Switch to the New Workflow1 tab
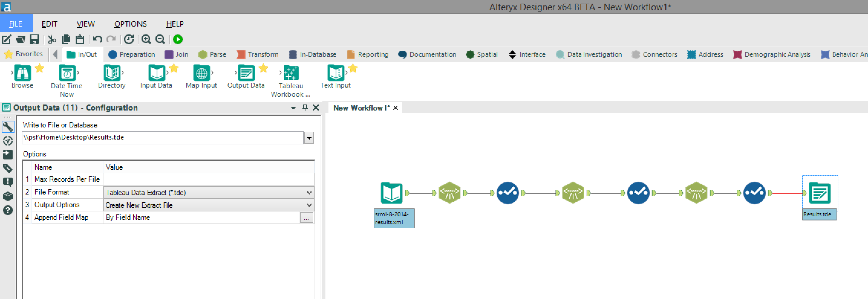This screenshot has height=299, width=868. [361, 108]
